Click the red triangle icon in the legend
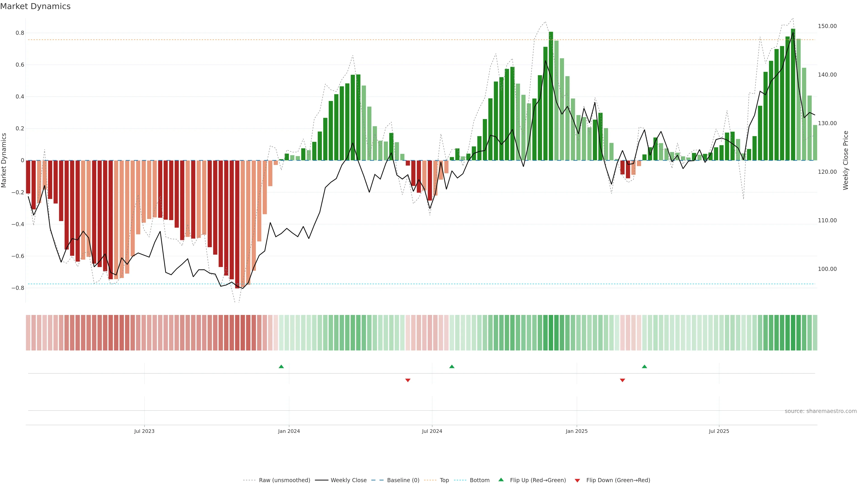The height and width of the screenshot is (488, 868). [577, 481]
